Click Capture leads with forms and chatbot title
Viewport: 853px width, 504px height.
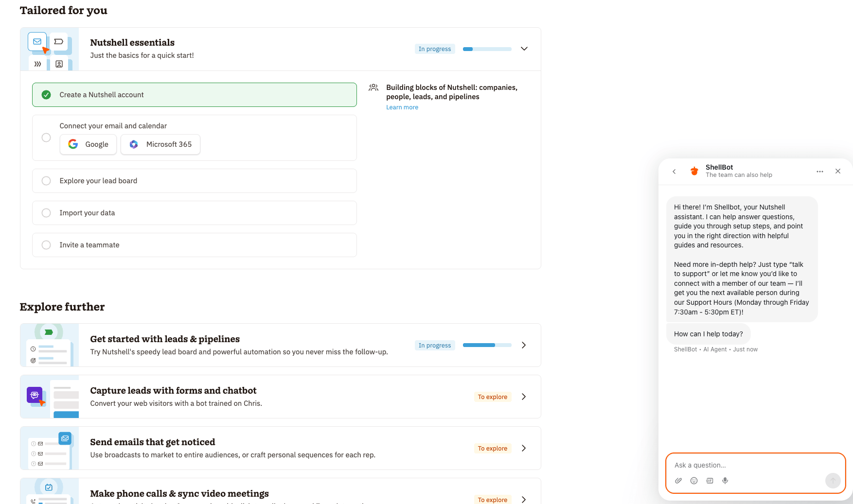[173, 391]
